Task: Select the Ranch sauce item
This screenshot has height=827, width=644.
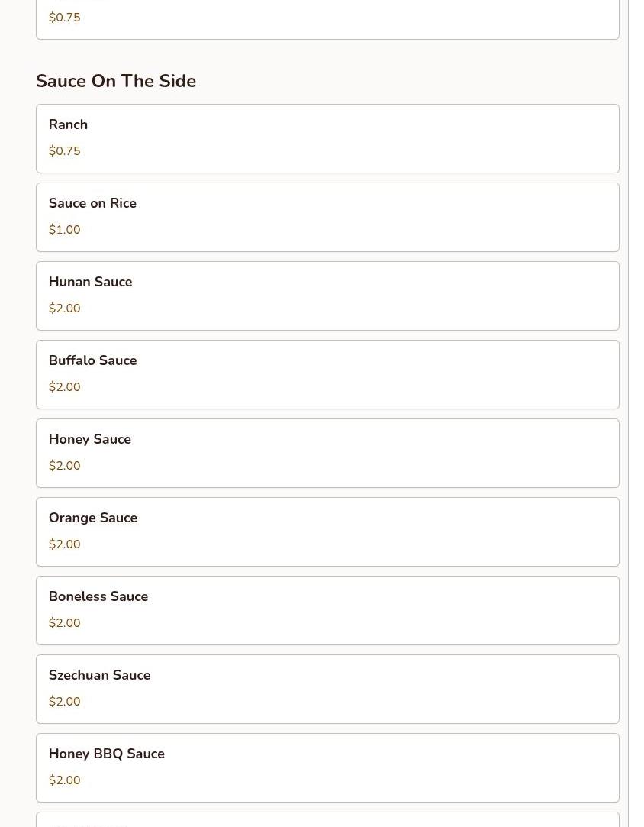Action: pyautogui.click(x=327, y=138)
